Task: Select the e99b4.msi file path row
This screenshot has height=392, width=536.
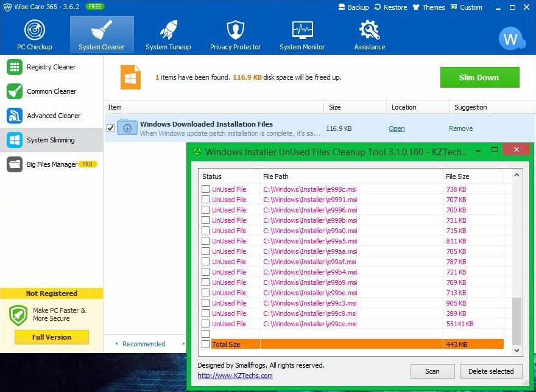Action: coord(310,271)
